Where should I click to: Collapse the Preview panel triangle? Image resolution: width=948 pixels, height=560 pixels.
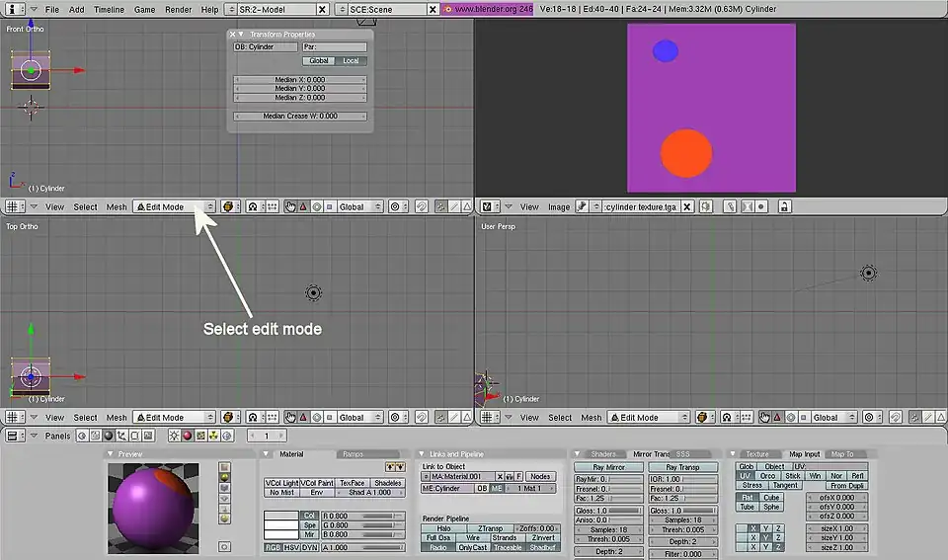tap(111, 454)
